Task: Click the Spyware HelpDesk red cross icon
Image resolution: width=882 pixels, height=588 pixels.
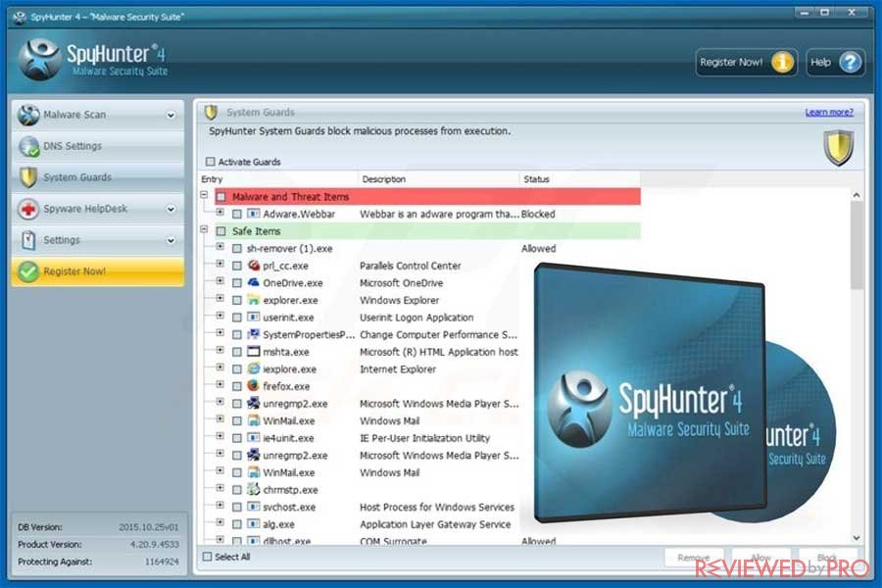Action: click(x=28, y=209)
